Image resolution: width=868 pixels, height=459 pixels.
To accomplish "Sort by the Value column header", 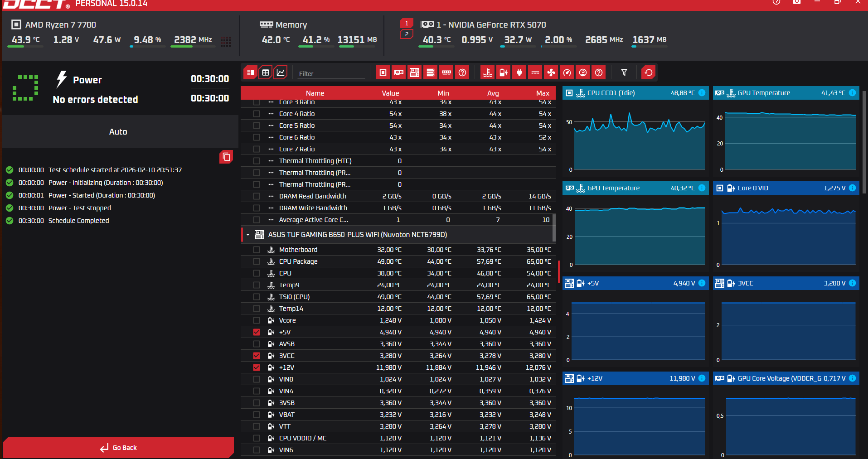I will click(390, 93).
